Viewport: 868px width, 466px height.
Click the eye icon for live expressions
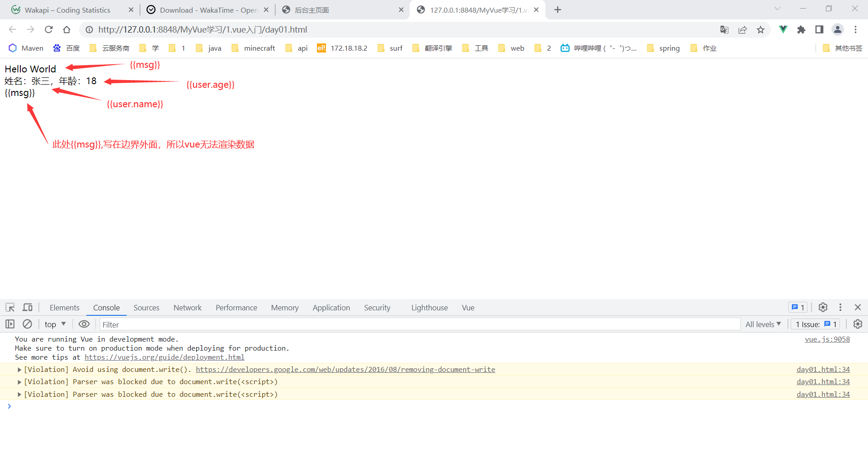[84, 324]
